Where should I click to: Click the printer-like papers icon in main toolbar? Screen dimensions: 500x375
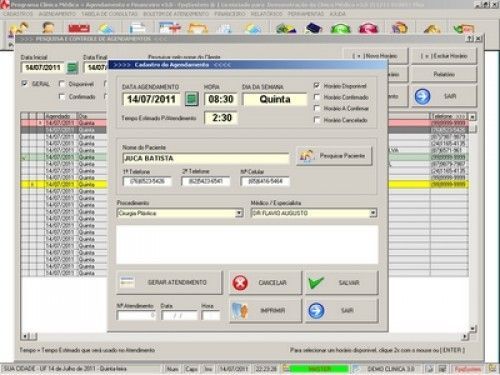click(x=138, y=28)
